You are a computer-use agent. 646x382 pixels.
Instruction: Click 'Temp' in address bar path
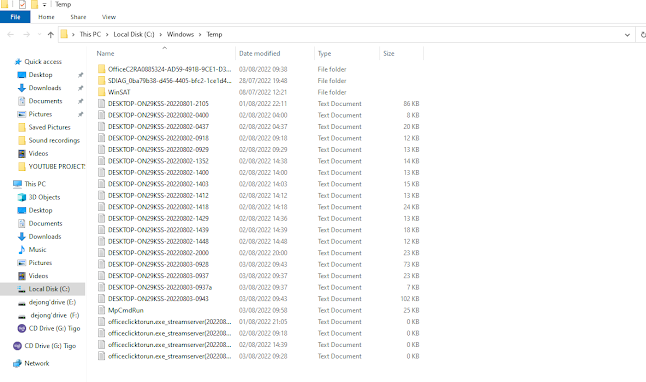click(214, 34)
